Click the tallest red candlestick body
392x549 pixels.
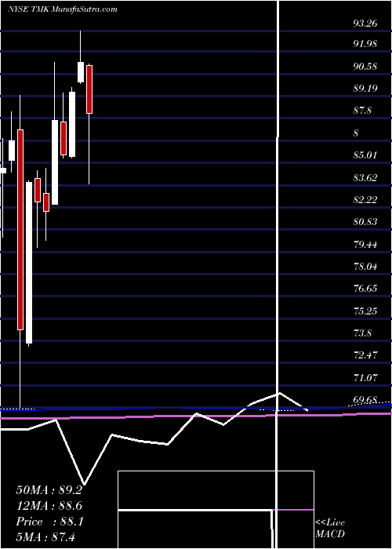[20, 230]
